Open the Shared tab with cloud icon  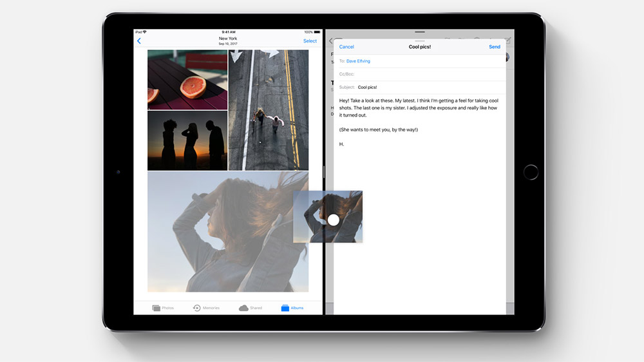[x=250, y=308]
